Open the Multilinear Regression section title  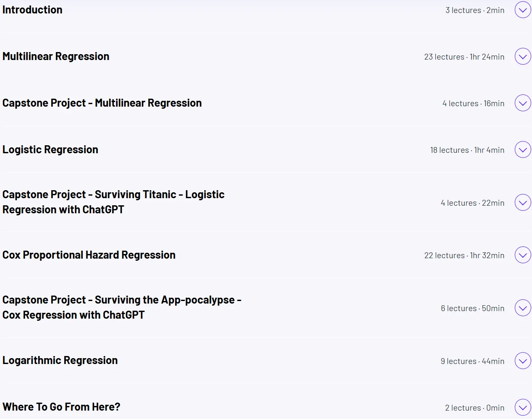pos(56,56)
